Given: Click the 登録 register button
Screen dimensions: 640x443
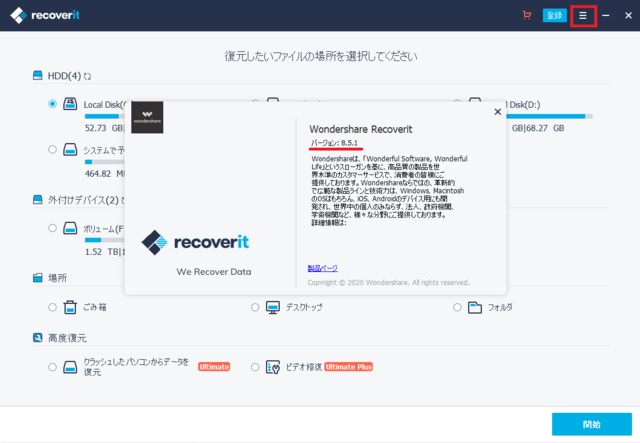Looking at the screenshot, I should point(554,16).
